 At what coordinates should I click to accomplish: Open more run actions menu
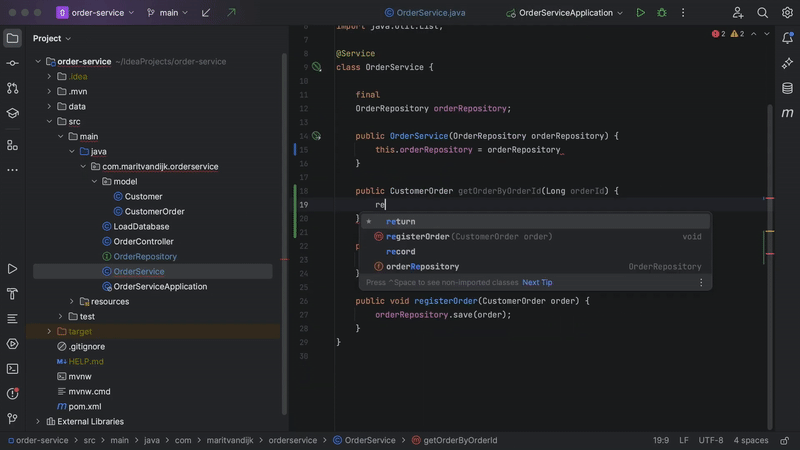683,13
